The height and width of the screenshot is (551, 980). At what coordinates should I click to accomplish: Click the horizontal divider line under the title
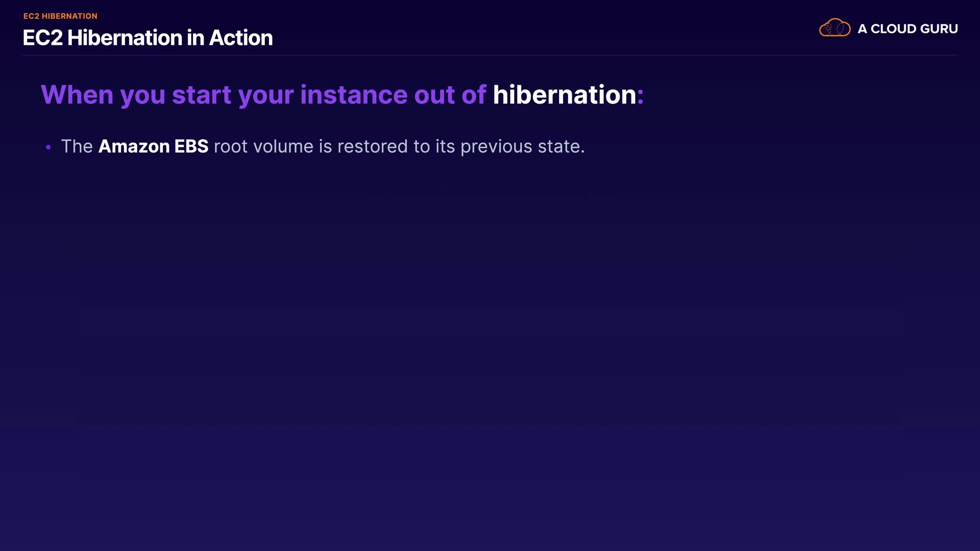(x=490, y=55)
